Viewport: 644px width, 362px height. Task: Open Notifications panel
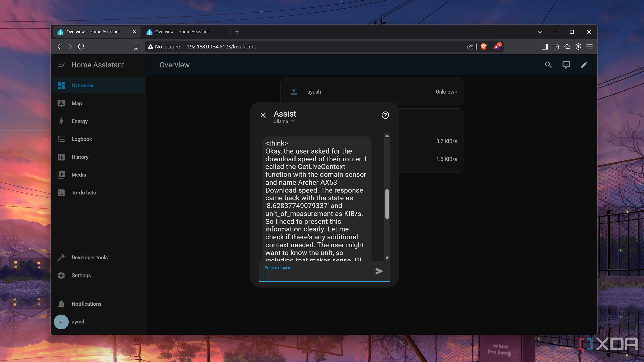tap(98, 304)
